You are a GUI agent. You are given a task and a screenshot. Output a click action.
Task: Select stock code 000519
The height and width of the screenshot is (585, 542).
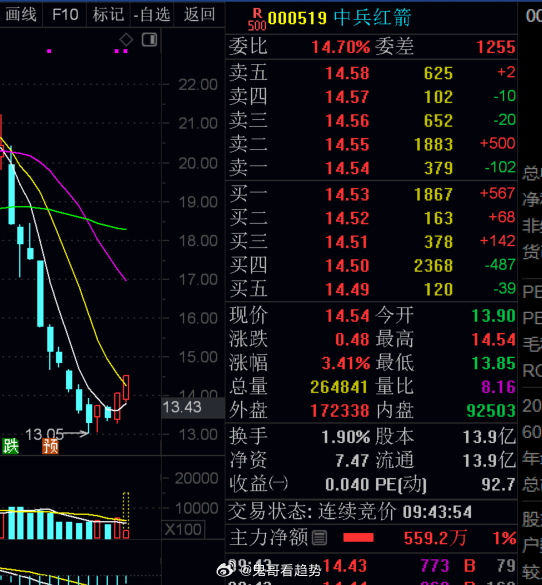pos(297,18)
